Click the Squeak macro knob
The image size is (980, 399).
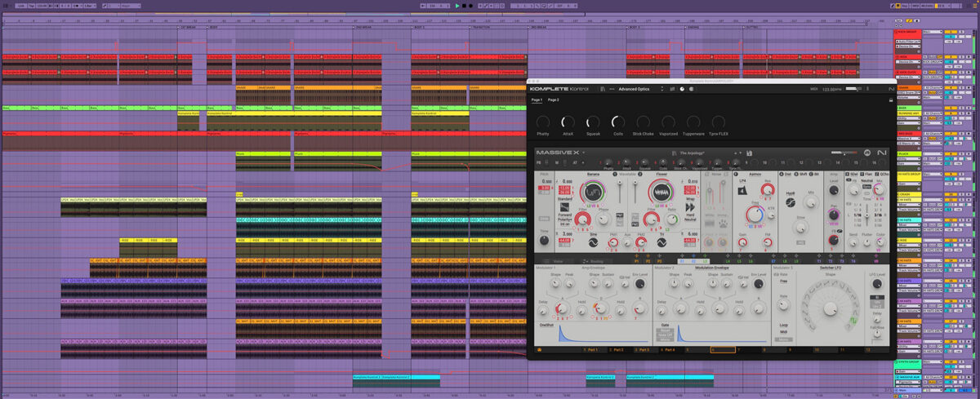[593, 122]
